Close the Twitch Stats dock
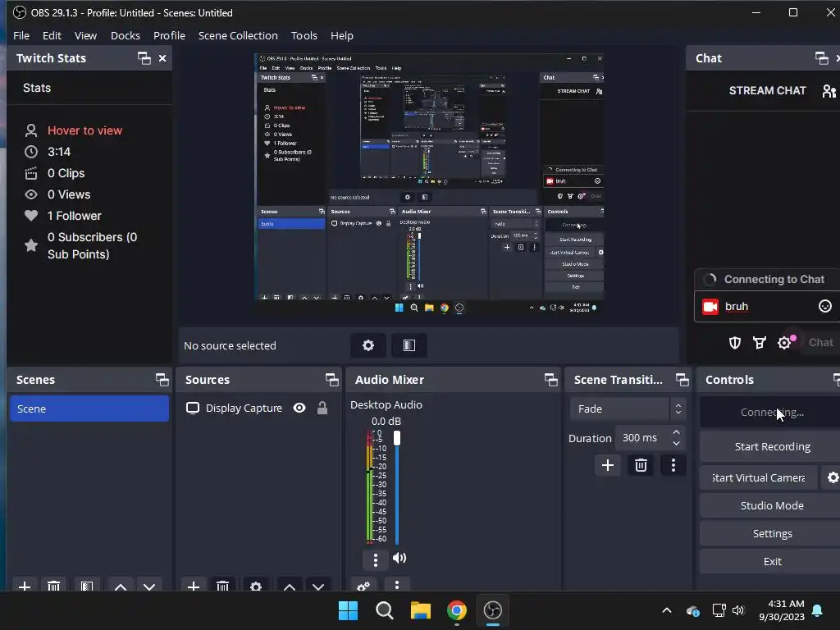840x630 pixels. (x=162, y=58)
